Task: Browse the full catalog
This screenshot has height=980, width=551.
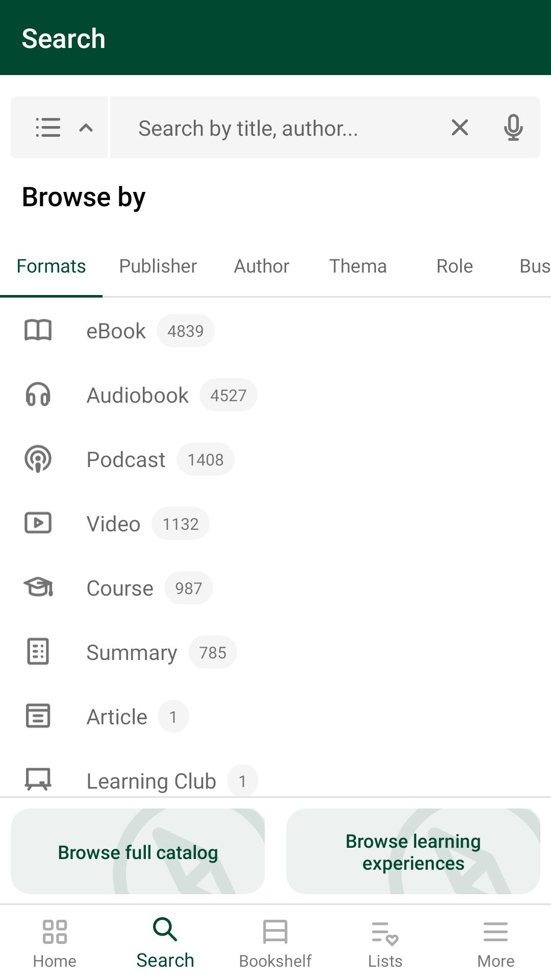Action: tap(138, 851)
